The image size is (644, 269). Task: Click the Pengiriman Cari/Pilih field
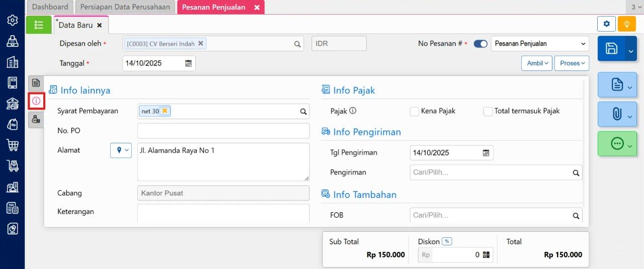tap(496, 173)
